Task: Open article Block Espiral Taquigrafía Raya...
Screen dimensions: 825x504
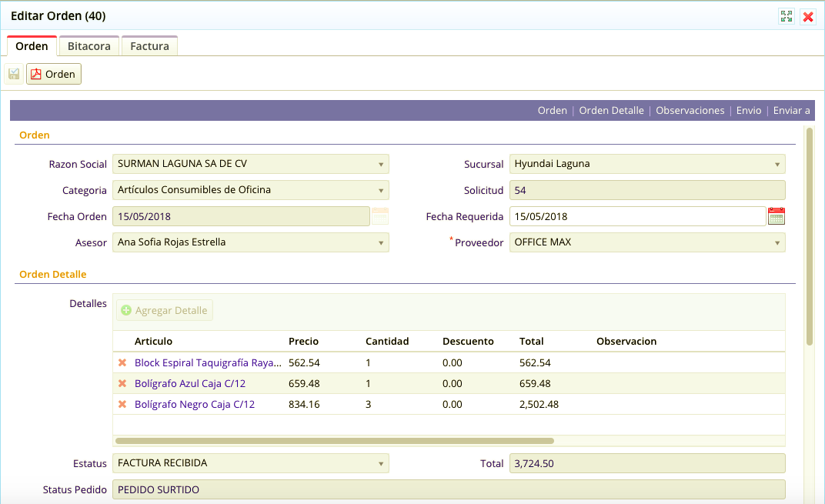Action: pyautogui.click(x=208, y=362)
